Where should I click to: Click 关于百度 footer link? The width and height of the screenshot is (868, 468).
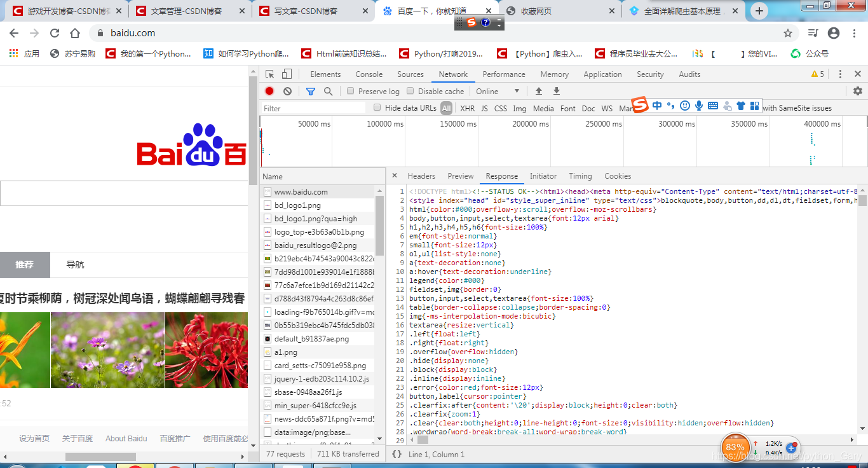(x=78, y=438)
